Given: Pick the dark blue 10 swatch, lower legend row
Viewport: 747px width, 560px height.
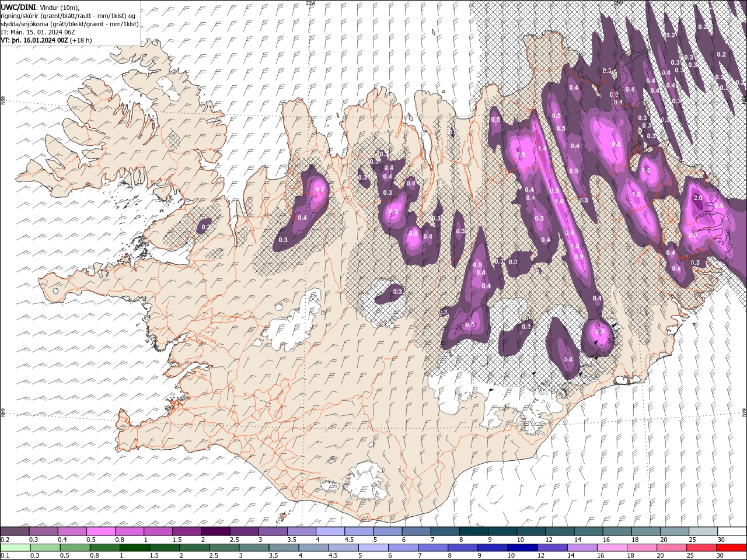Looking at the screenshot, I should [x=521, y=547].
